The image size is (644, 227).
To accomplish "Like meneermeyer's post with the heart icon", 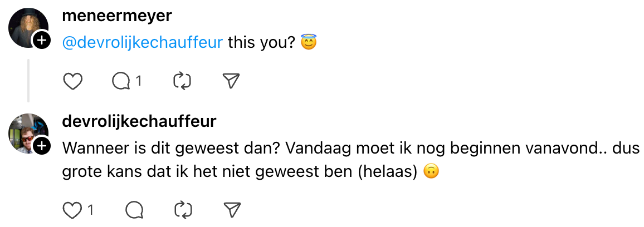I will tap(73, 82).
